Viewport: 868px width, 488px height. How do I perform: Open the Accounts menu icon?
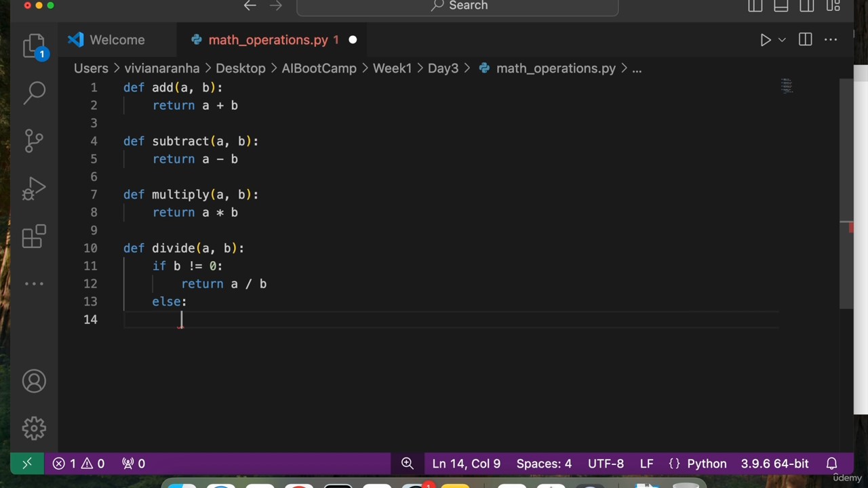tap(34, 381)
